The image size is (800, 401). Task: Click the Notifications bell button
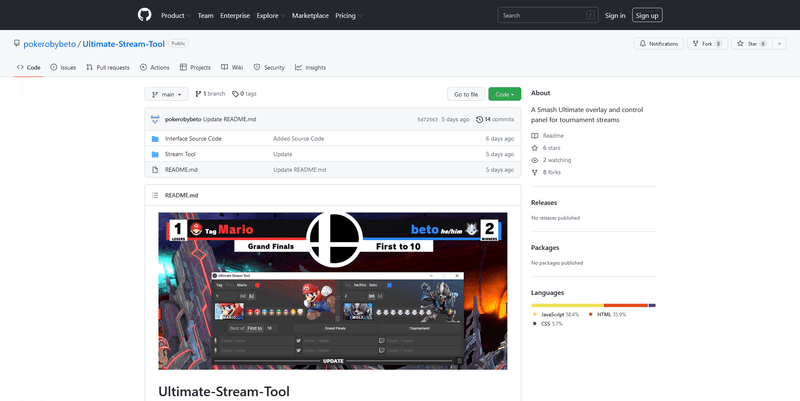[659, 44]
